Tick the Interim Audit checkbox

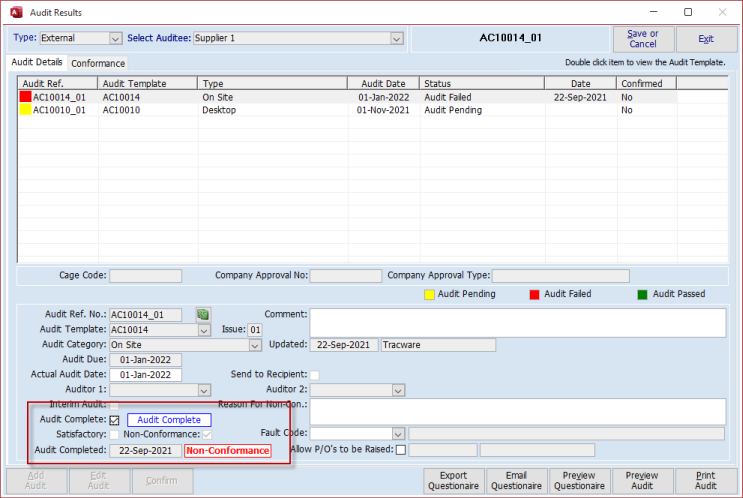click(114, 405)
